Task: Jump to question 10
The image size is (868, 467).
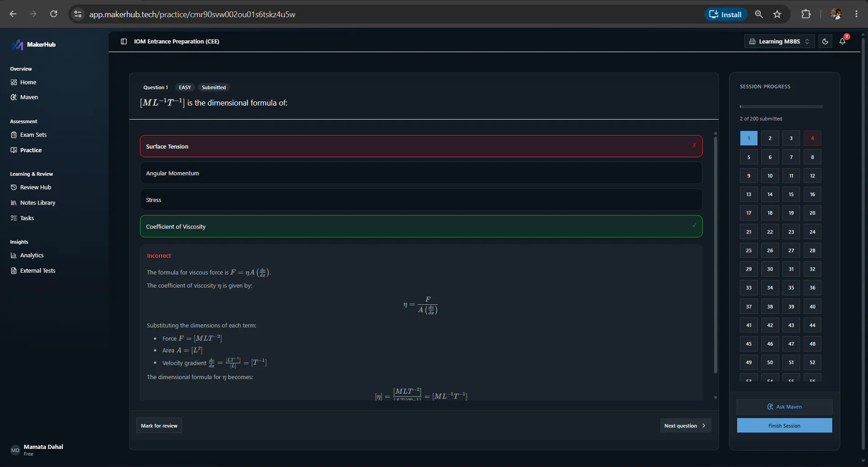Action: [x=770, y=176]
